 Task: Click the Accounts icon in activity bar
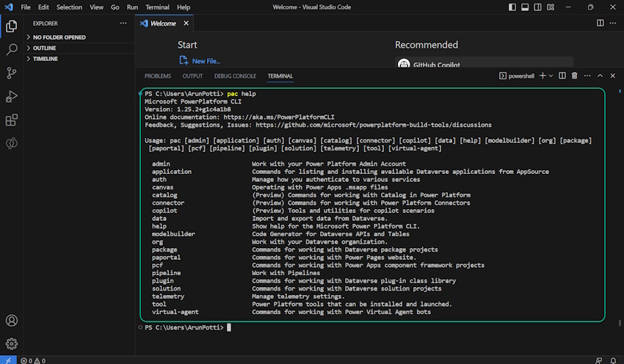pyautogui.click(x=12, y=321)
